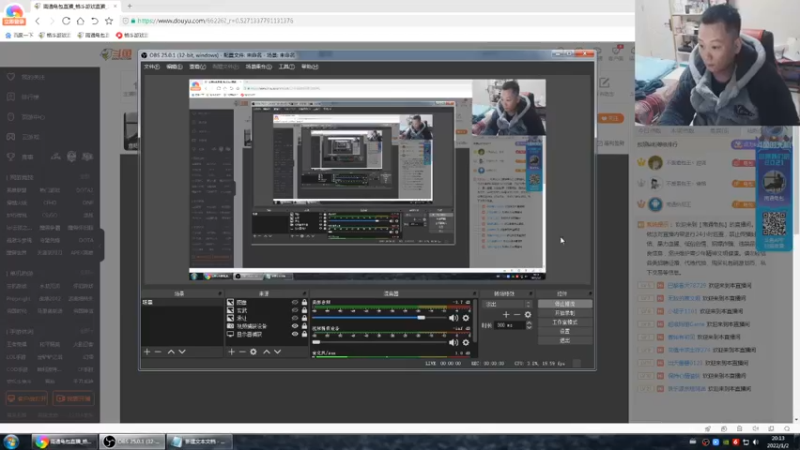Bookmark page with the star icon
Screen dimensions: 800x450
click(109, 21)
